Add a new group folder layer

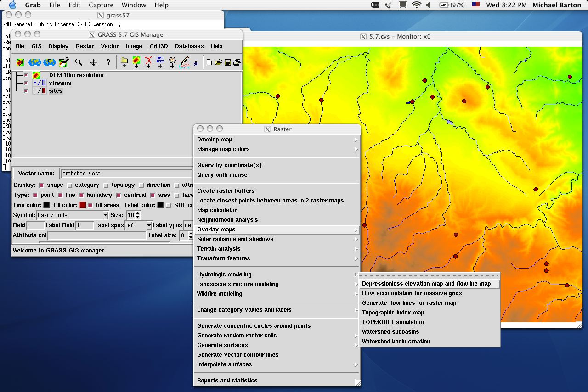pyautogui.click(x=124, y=62)
